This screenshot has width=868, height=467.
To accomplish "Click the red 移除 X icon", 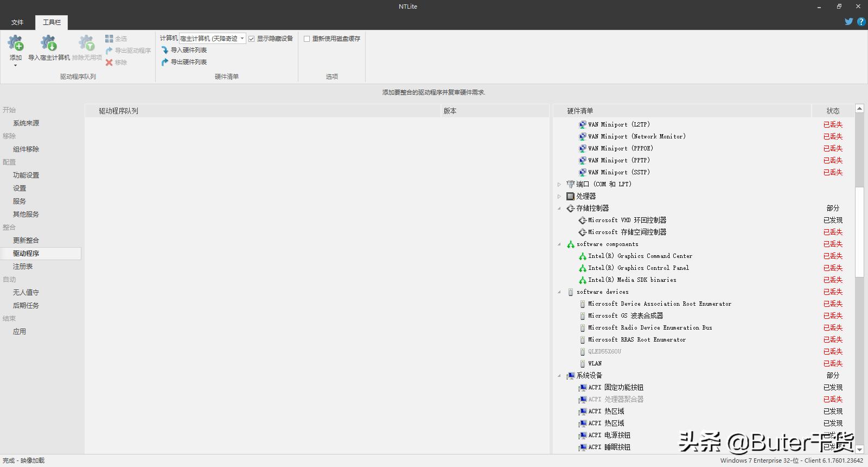I will (109, 62).
